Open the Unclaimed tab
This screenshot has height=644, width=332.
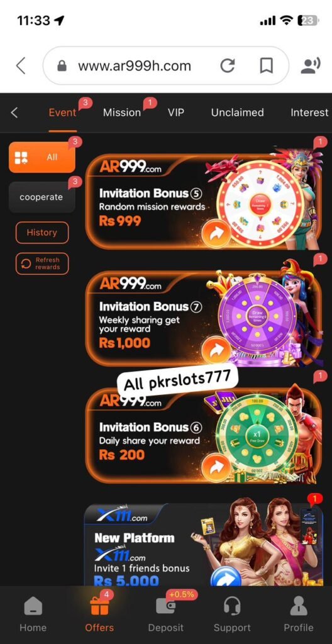tap(238, 113)
